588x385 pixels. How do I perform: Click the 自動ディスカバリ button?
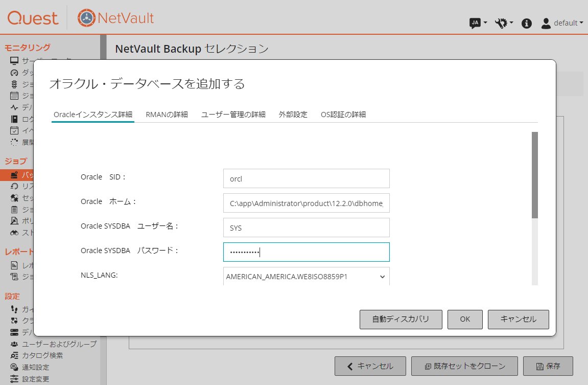click(x=401, y=320)
